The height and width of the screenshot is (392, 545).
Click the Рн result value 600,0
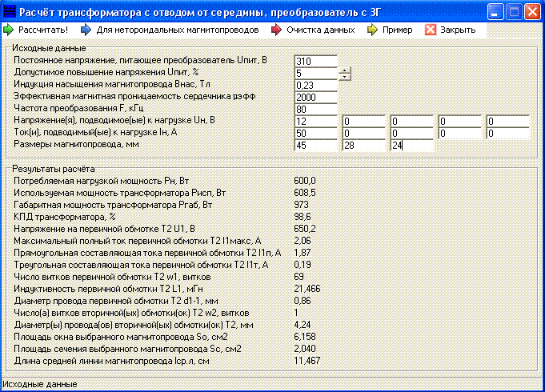tap(305, 181)
